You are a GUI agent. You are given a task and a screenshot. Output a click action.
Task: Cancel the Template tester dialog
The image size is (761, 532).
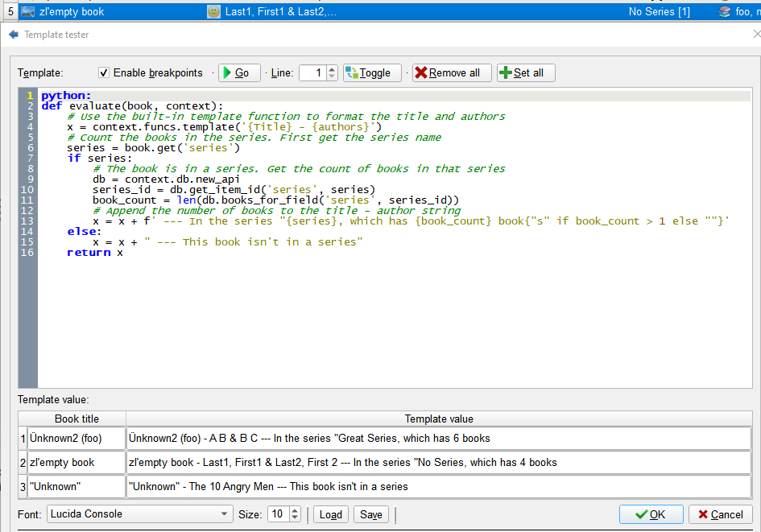[x=720, y=514]
